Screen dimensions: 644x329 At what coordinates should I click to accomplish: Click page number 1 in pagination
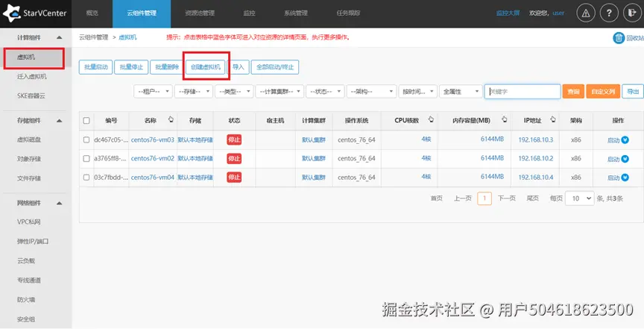(484, 198)
